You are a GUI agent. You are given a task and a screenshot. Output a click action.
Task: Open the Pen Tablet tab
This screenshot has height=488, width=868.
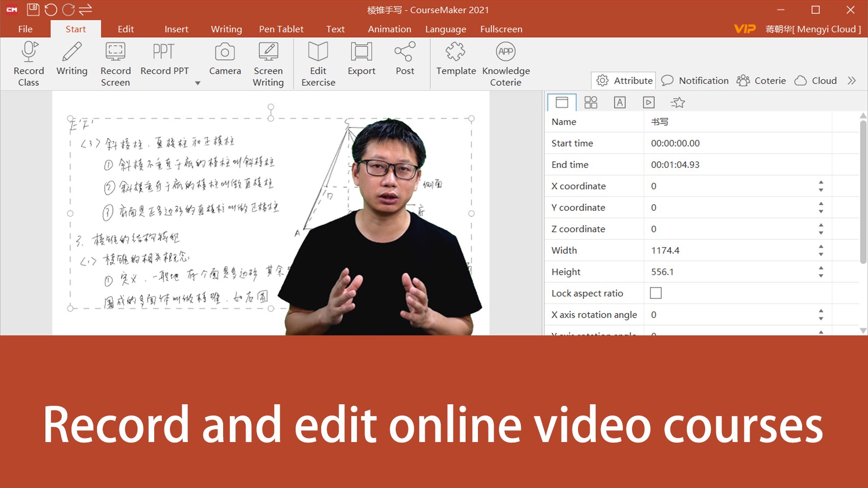281,29
